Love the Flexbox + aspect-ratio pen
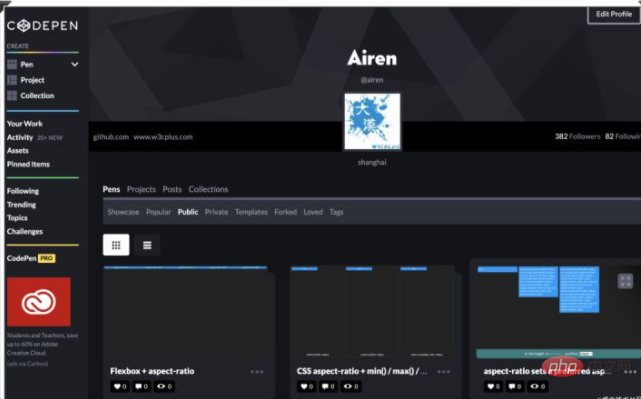 tap(119, 386)
